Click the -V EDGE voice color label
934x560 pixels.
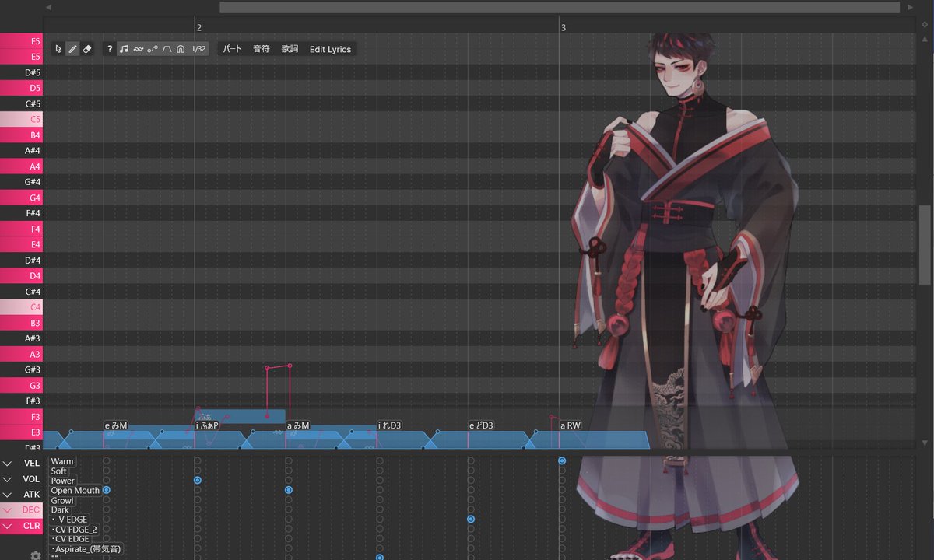(x=70, y=520)
